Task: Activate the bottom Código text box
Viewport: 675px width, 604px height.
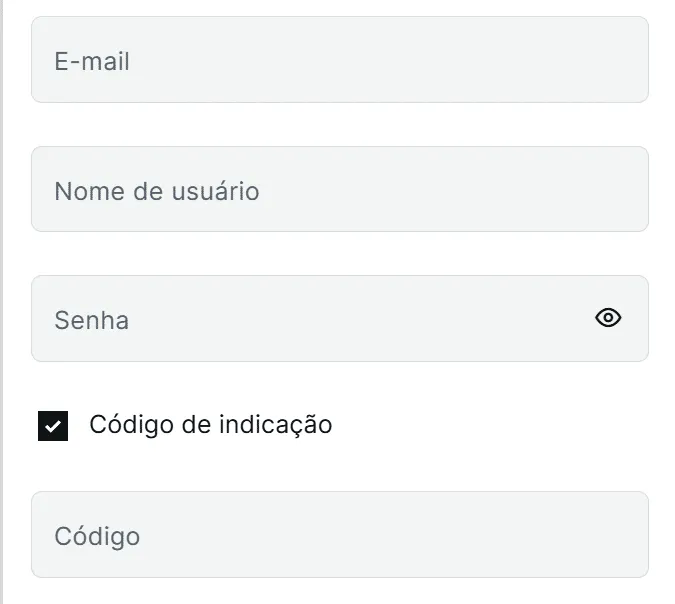Action: [x=340, y=535]
